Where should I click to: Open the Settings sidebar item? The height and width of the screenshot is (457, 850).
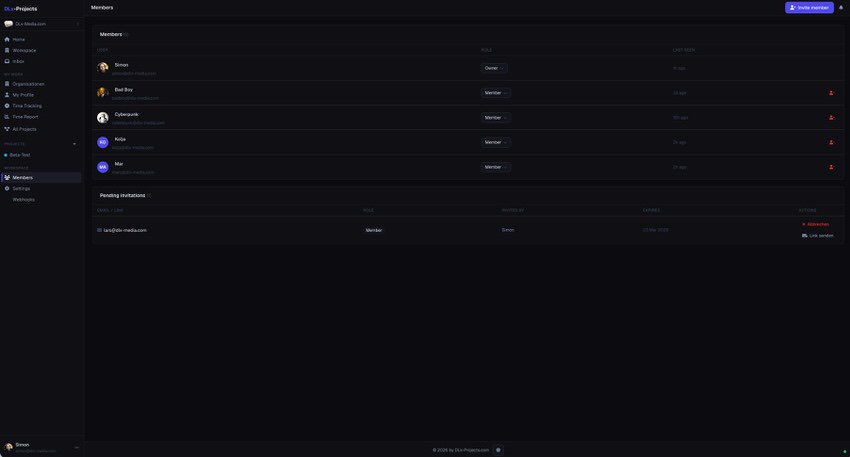[x=21, y=188]
